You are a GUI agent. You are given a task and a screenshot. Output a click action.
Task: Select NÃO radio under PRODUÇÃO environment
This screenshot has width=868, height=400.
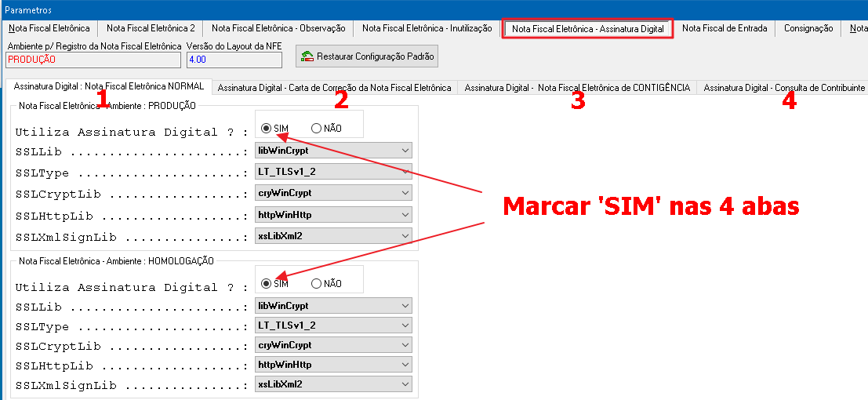317,129
